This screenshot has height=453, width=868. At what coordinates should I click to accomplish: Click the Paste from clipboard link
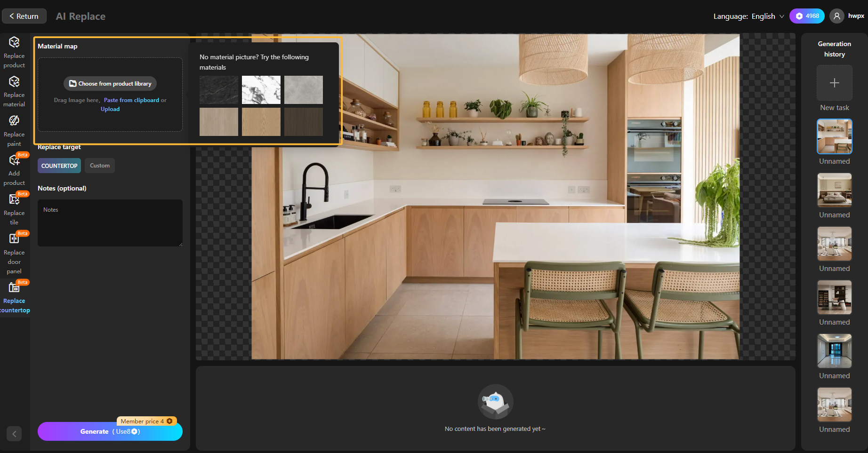click(x=131, y=100)
